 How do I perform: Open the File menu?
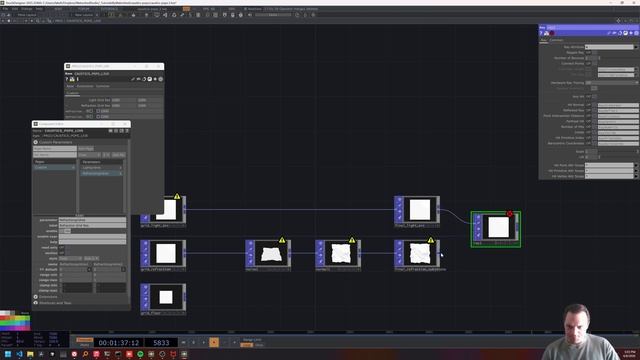pos(5,9)
